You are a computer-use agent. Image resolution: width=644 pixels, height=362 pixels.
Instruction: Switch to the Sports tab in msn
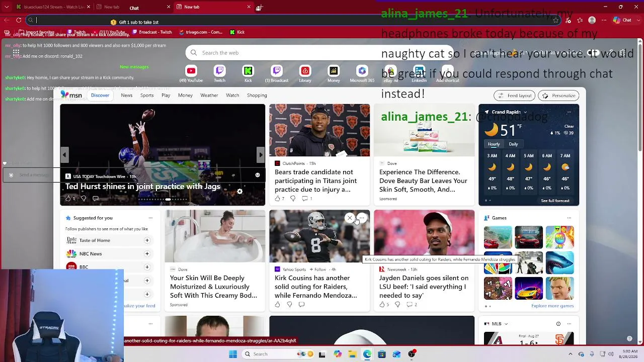(147, 95)
